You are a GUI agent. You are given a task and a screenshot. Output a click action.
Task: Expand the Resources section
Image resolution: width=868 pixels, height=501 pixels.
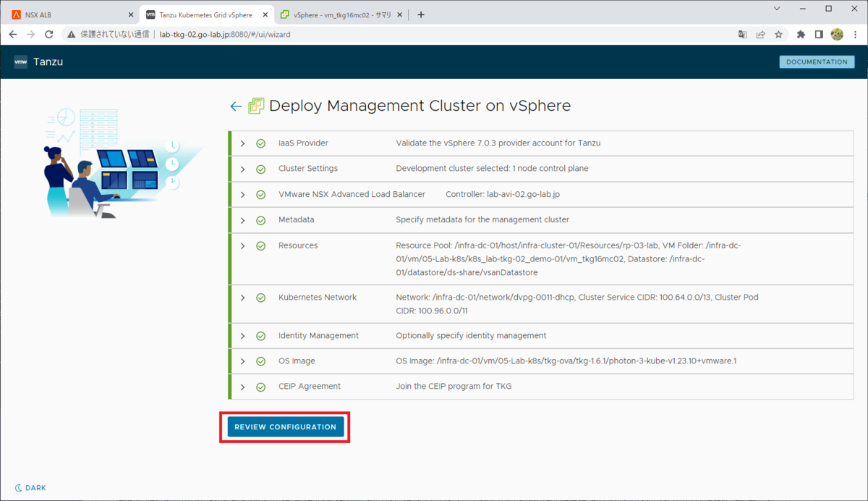243,246
